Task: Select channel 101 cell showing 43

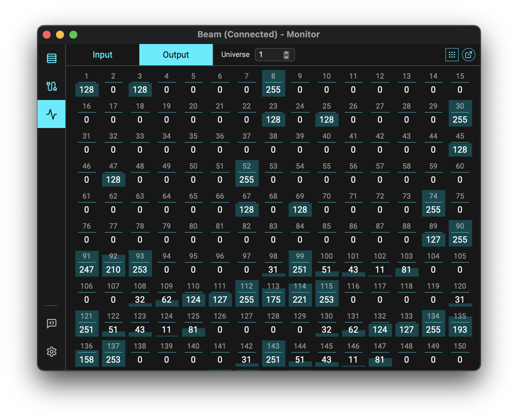Action: coord(353,263)
